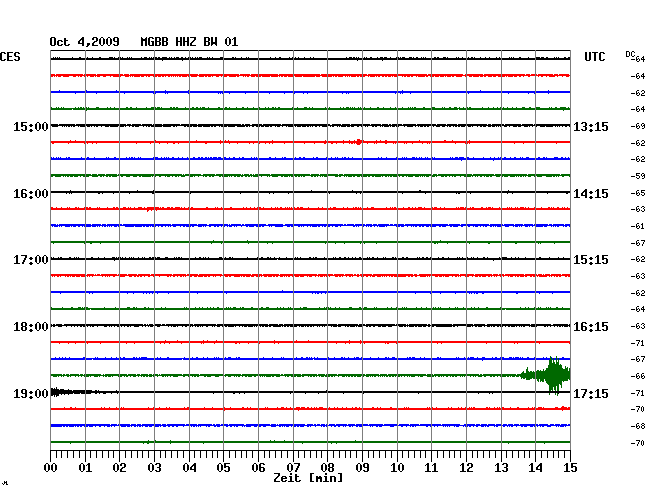650x494 pixels.
Task: Select the DC value -66
Action: pos(638,376)
